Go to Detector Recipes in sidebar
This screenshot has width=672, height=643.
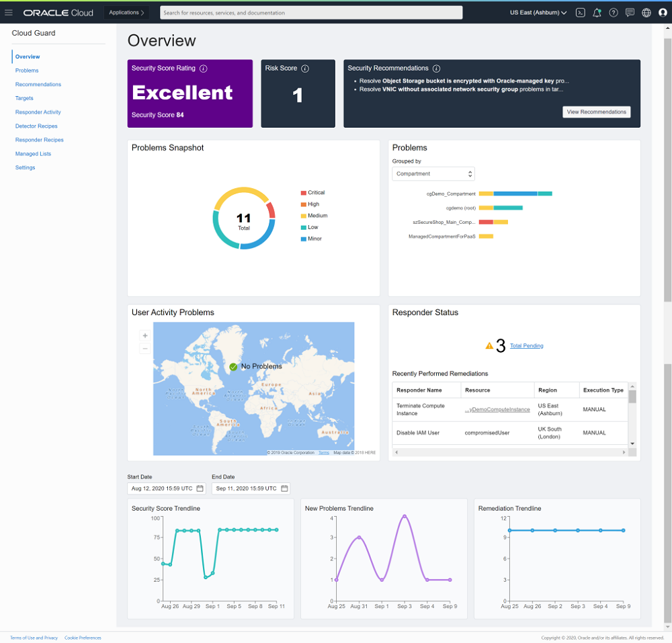click(x=36, y=126)
